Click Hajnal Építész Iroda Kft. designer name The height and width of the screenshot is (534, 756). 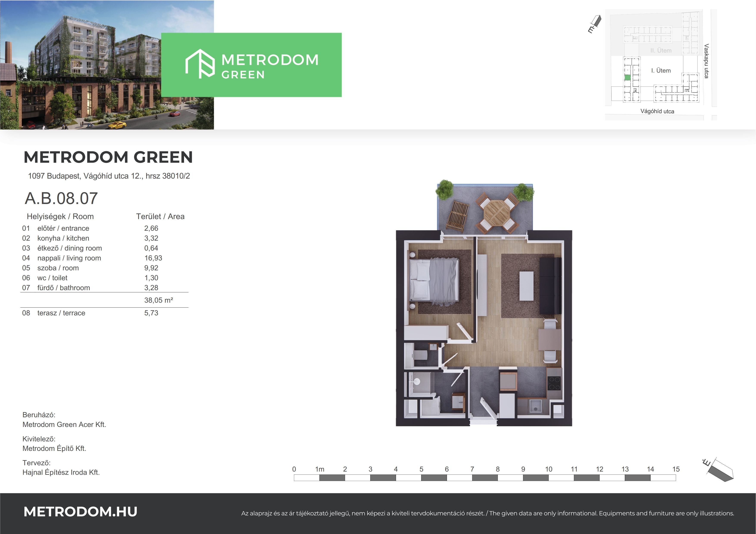tap(61, 472)
